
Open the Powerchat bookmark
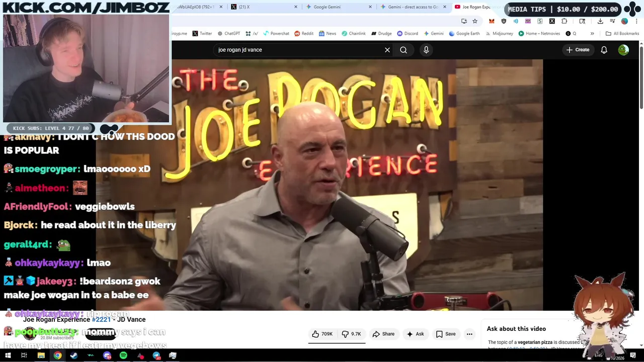pyautogui.click(x=276, y=34)
